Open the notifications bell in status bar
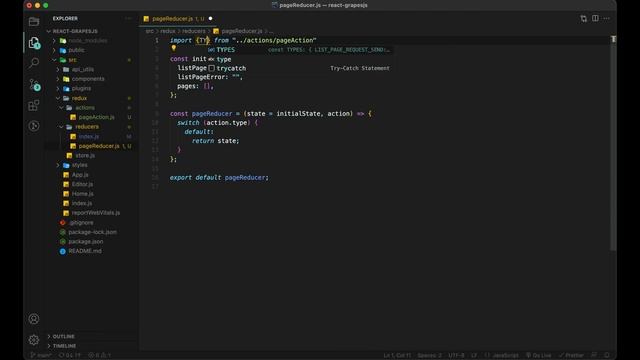 pyautogui.click(x=607, y=356)
